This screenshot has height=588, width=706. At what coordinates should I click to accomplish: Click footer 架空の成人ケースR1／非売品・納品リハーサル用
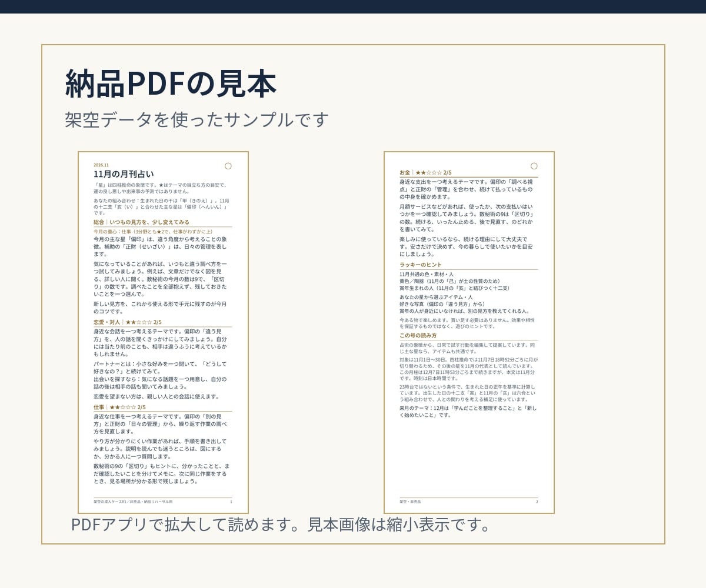tap(133, 502)
